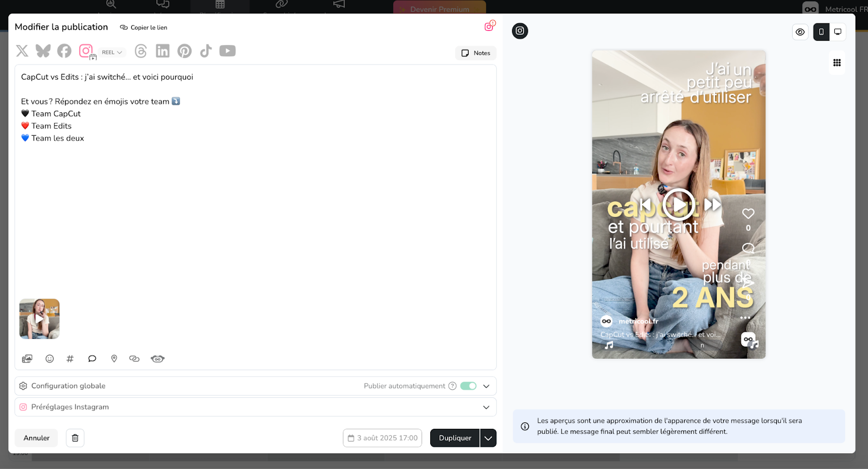Select the Pinterest network icon
The width and height of the screenshot is (868, 469).
pyautogui.click(x=184, y=51)
